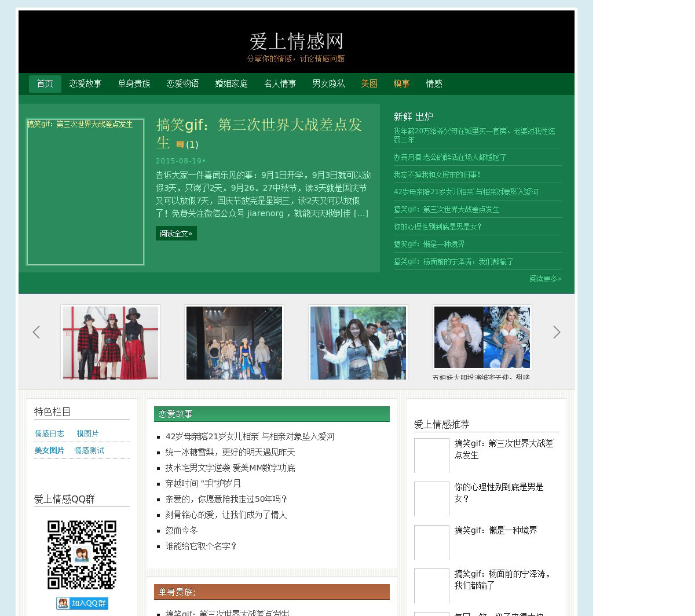Open 统一冰糖雪梨，更好的明天遇见昨天 article

(230, 452)
